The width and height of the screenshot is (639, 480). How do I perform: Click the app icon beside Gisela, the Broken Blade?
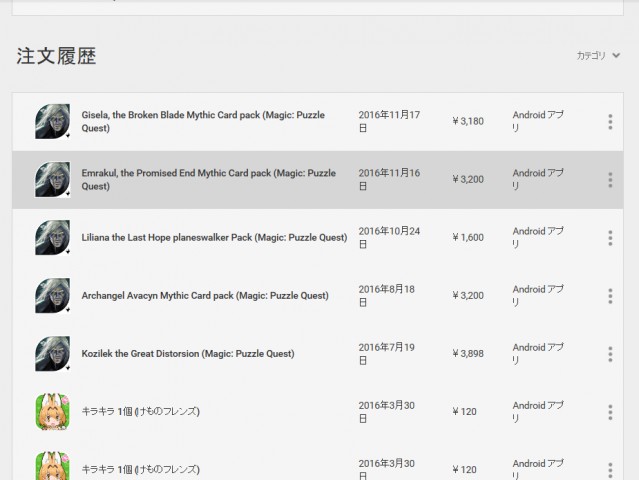point(53,121)
